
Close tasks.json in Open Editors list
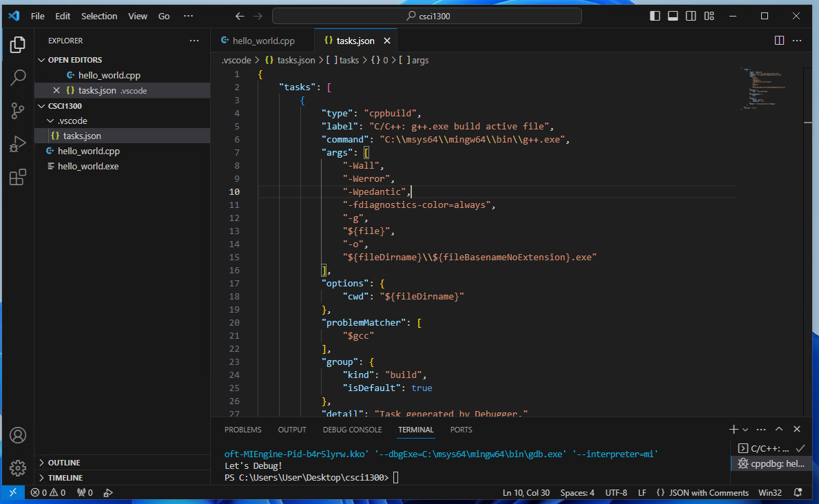pos(56,90)
